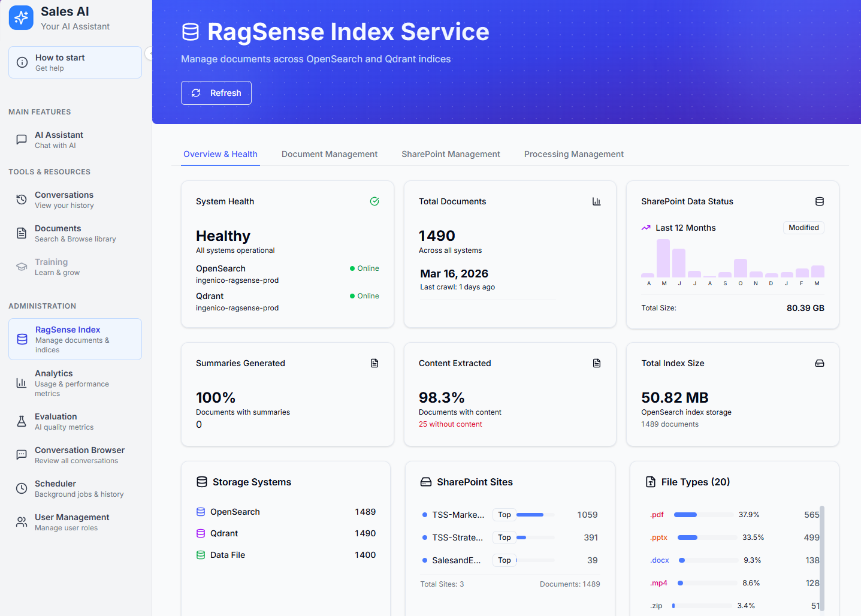Click the SharePoint Sites drive icon

426,482
